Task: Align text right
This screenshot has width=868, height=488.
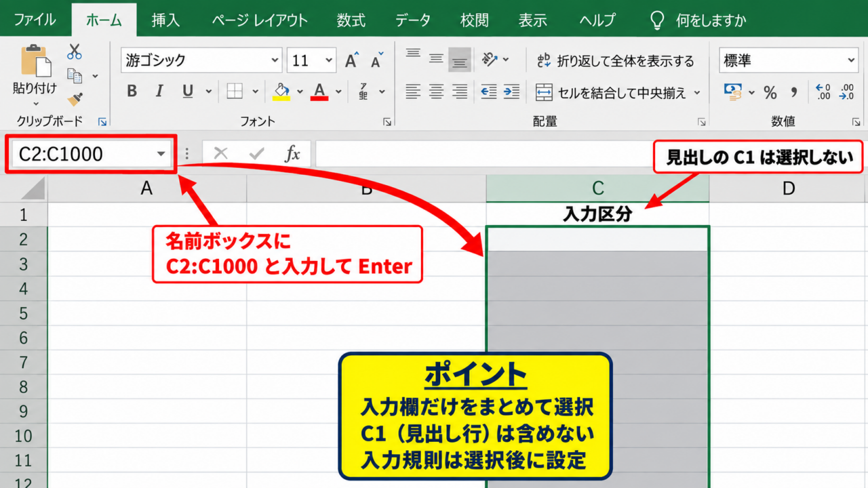Action: [x=460, y=91]
